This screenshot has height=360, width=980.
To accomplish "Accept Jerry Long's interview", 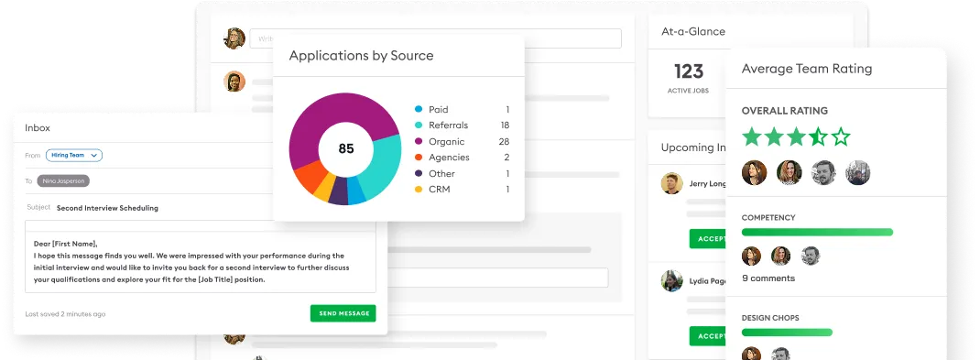I will click(708, 239).
